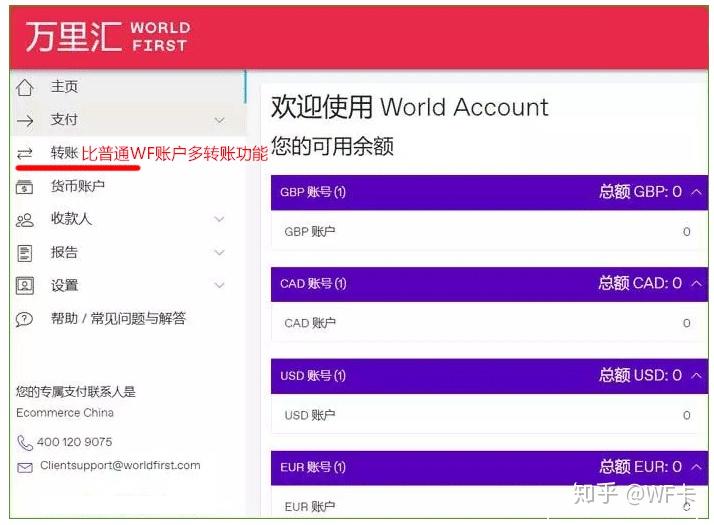Click the 总额 EUR: 0 total
Screen dimensions: 714x525
pyautogui.click(x=640, y=466)
